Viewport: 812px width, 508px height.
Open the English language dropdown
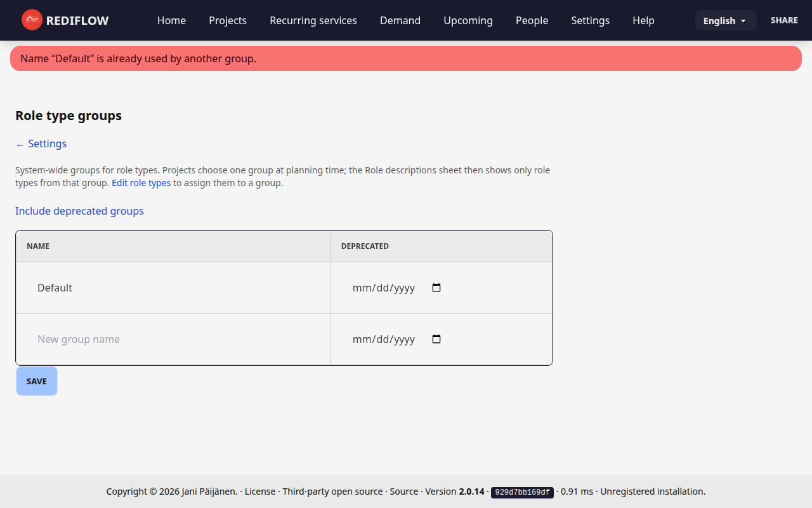[x=725, y=20]
